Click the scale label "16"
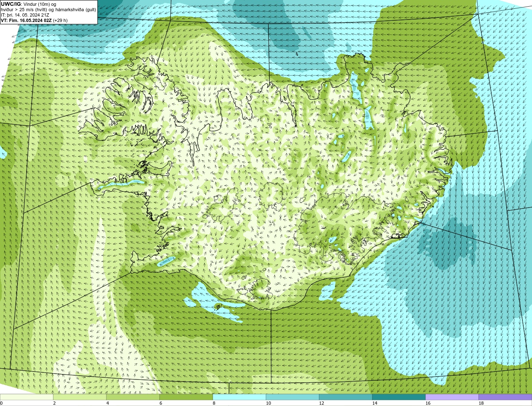Viewport: 532px width, 406px height. click(428, 403)
